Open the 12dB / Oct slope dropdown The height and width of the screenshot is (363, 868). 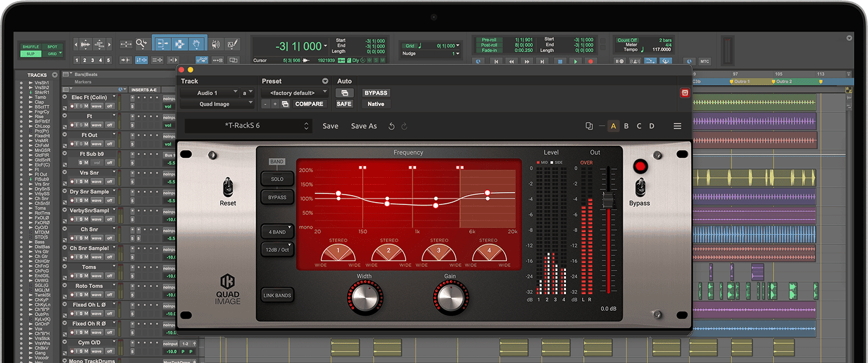coord(278,250)
